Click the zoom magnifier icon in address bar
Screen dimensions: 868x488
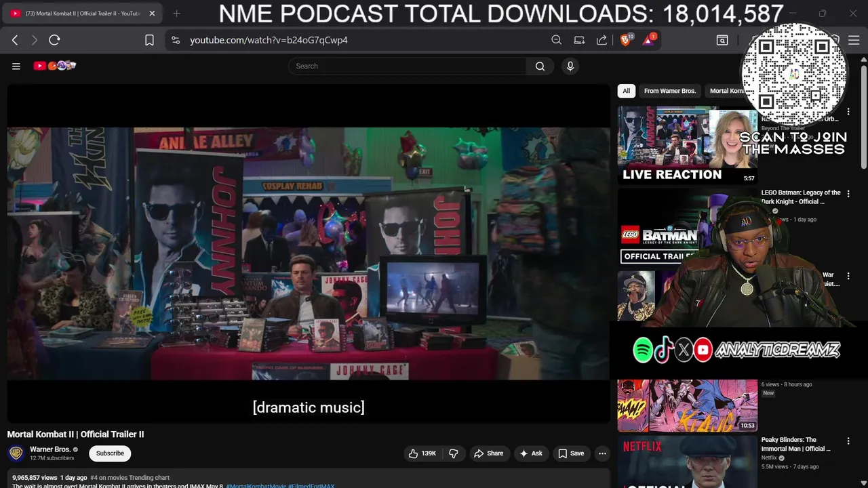point(556,40)
